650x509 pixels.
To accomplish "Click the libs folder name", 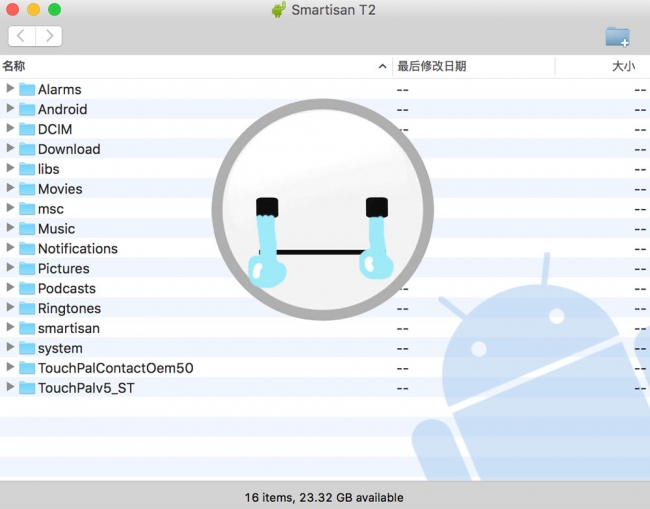I will pyautogui.click(x=49, y=169).
